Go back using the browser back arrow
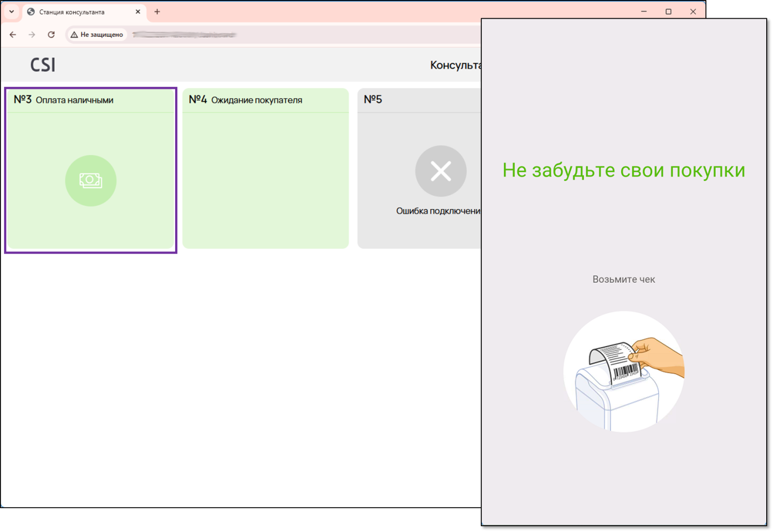 tap(13, 34)
